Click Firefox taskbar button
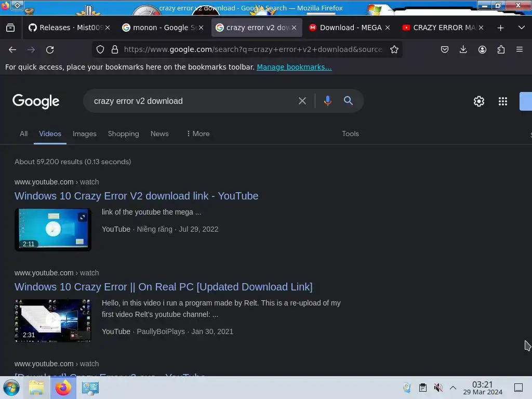Screen dimensions: 532x399 tap(63, 388)
